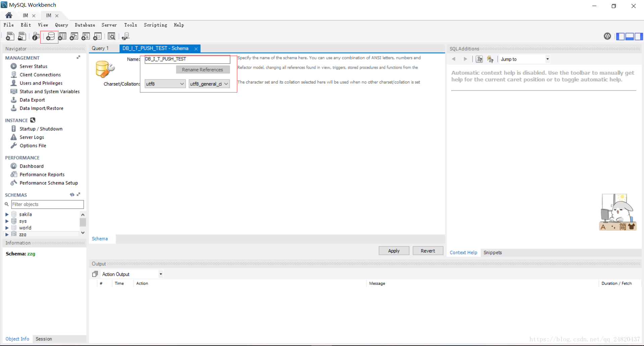
Task: Click the Revert button
Action: pyautogui.click(x=428, y=251)
